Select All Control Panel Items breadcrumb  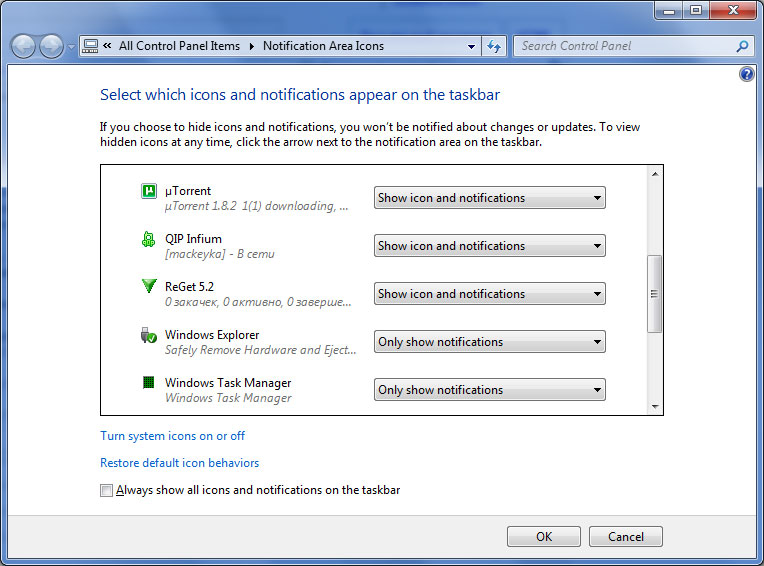pos(179,46)
